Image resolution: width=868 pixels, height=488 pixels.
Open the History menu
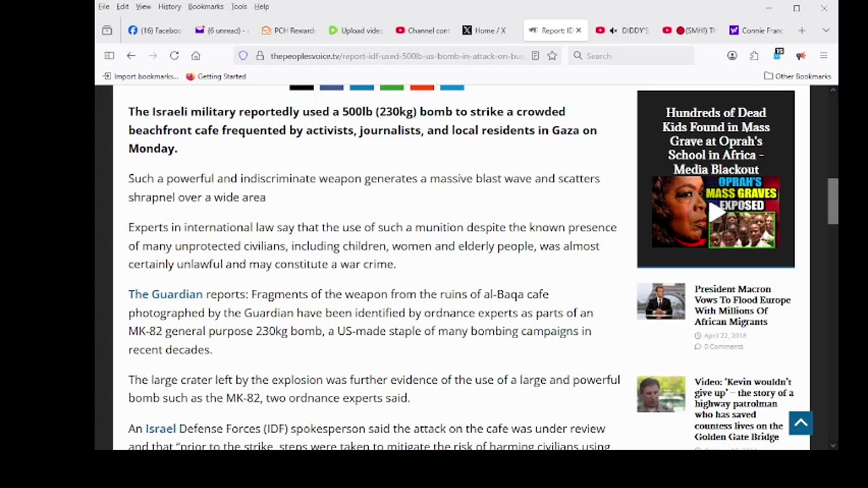coord(170,7)
